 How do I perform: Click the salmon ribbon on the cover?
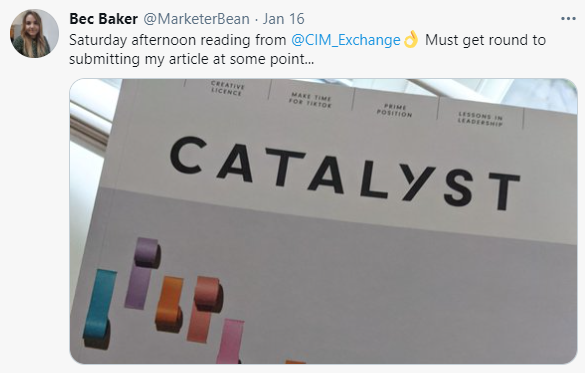[204, 309]
